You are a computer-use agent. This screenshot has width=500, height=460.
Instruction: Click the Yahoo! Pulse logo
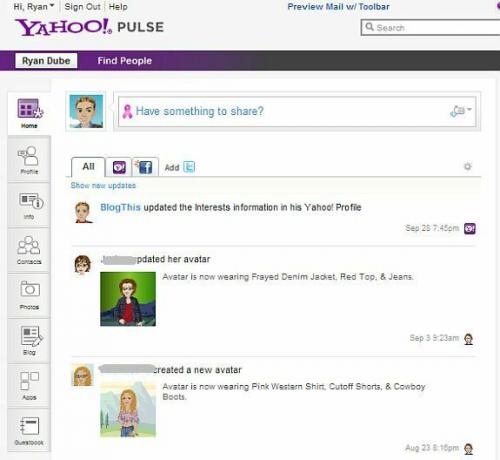click(x=89, y=27)
